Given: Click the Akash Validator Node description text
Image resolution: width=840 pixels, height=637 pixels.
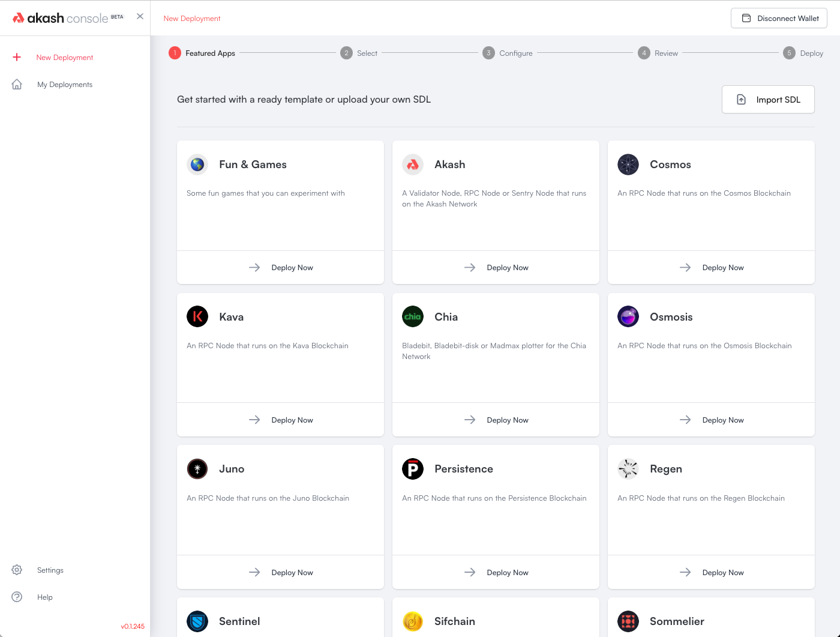Looking at the screenshot, I should point(494,198).
